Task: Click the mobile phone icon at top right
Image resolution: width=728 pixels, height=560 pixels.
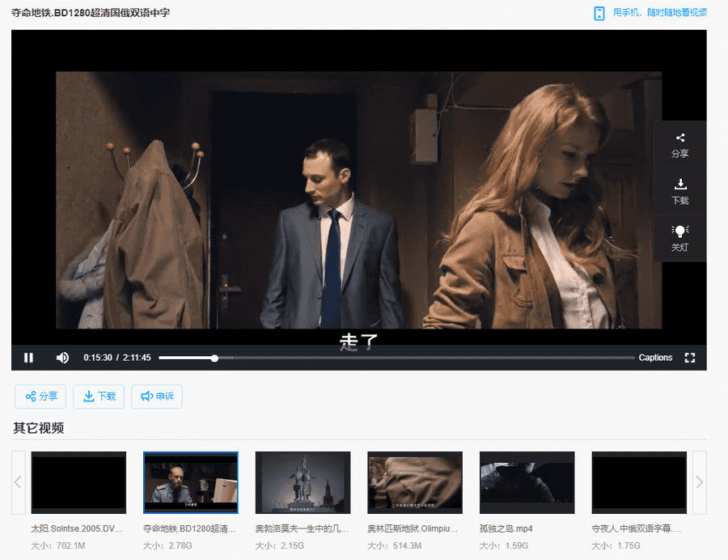Action: click(599, 13)
